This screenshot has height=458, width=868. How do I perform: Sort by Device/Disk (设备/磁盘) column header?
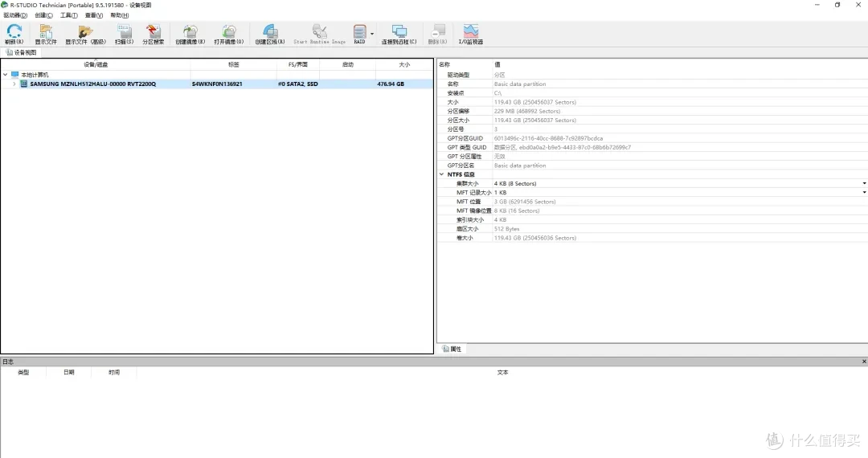pos(96,65)
